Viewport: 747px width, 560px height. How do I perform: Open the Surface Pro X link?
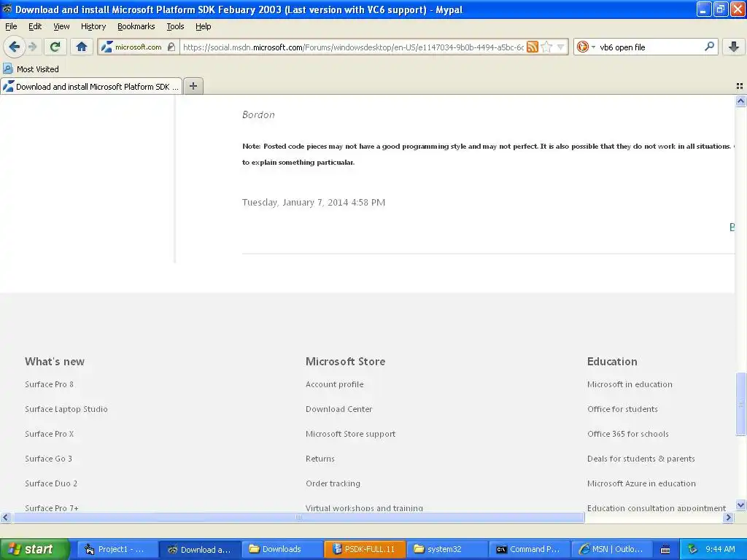pyautogui.click(x=49, y=434)
